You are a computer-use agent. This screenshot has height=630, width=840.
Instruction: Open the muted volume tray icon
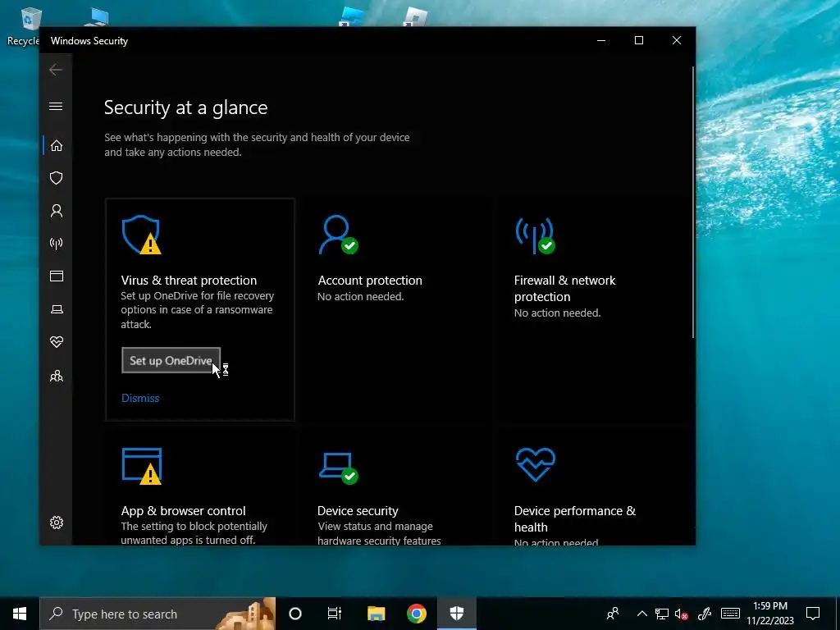[x=682, y=614]
